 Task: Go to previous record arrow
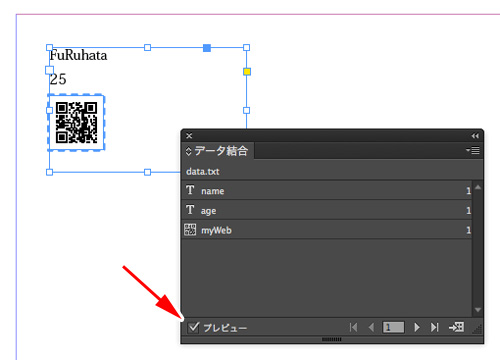pyautogui.click(x=371, y=327)
